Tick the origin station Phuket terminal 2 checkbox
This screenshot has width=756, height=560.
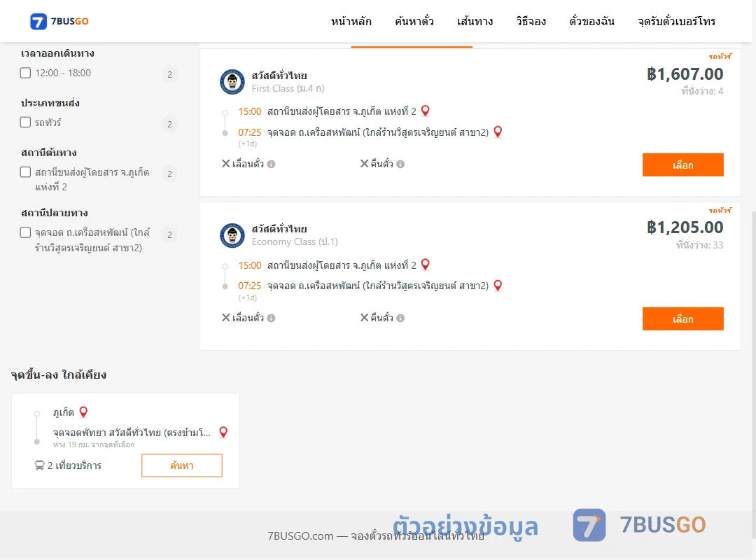[x=26, y=171]
